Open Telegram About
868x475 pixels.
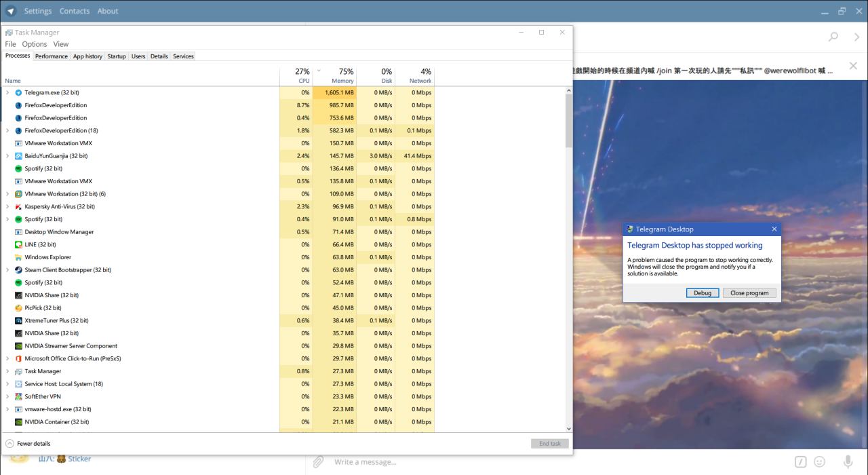pyautogui.click(x=108, y=11)
